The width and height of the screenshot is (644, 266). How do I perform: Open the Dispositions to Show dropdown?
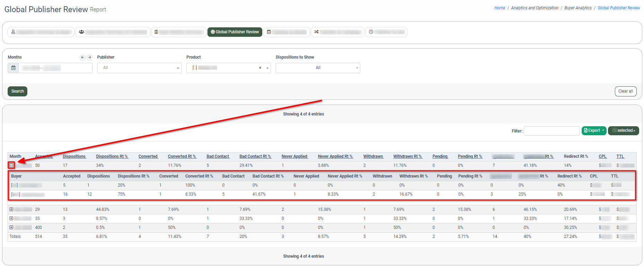tap(318, 68)
